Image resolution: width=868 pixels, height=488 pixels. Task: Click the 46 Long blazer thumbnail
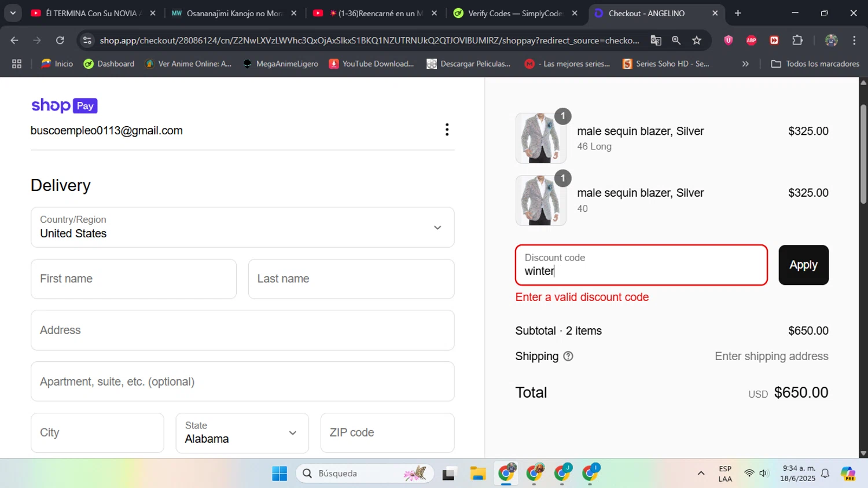[x=540, y=138]
